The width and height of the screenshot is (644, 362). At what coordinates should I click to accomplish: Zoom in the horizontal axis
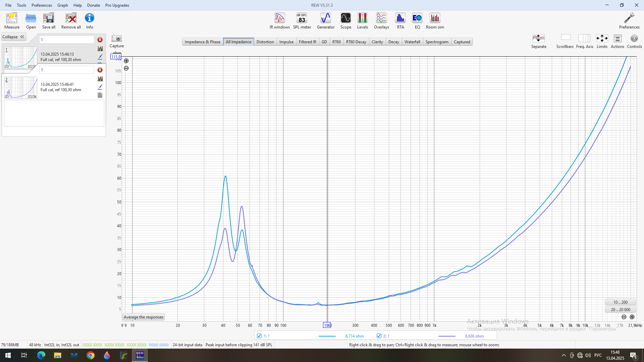(x=632, y=317)
